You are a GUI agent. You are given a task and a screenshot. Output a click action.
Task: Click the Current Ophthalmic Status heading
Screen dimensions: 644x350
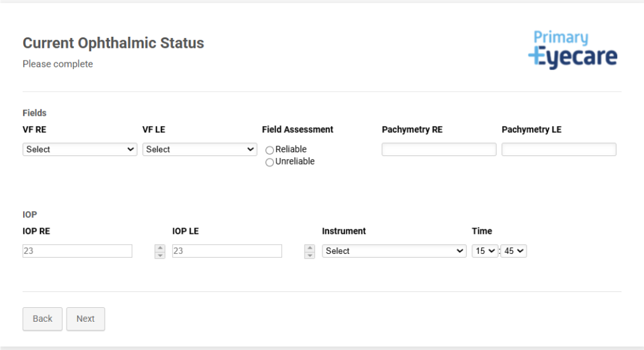(x=113, y=43)
